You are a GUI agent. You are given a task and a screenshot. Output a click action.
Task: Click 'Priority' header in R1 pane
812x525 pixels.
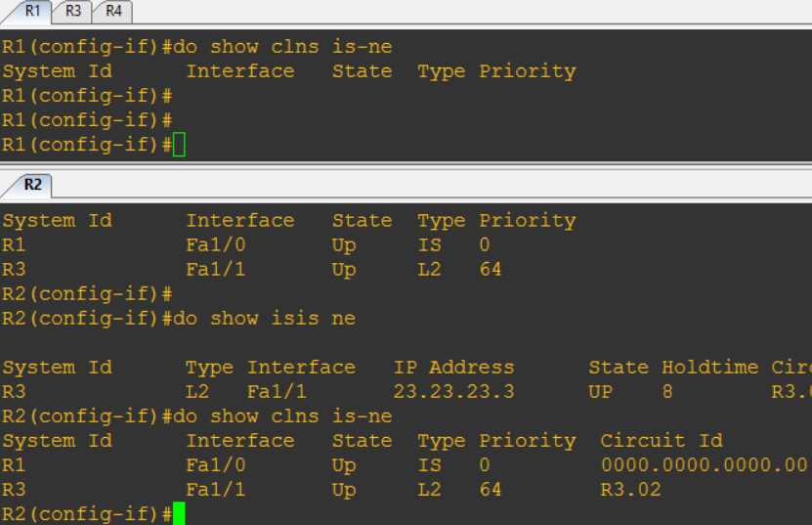click(x=527, y=71)
